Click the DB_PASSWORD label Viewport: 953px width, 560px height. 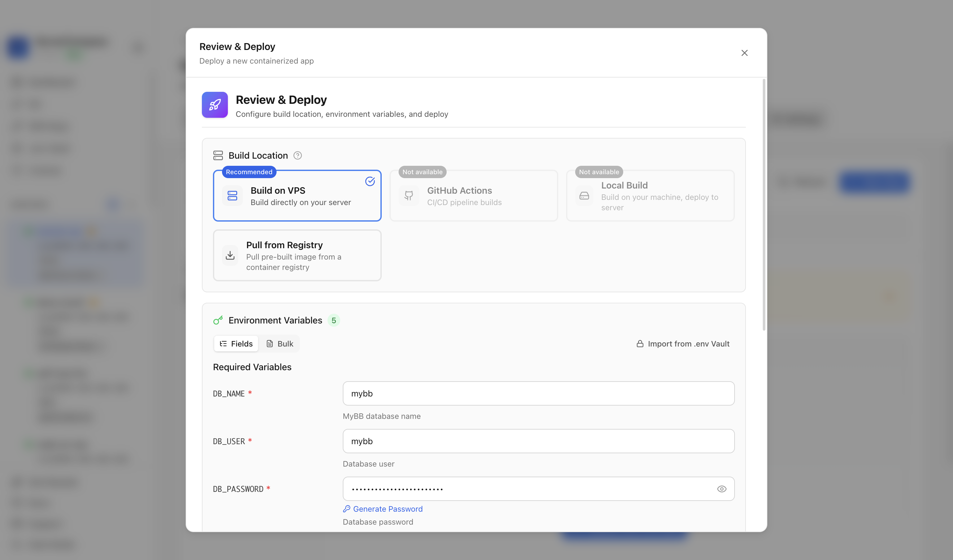click(x=238, y=489)
